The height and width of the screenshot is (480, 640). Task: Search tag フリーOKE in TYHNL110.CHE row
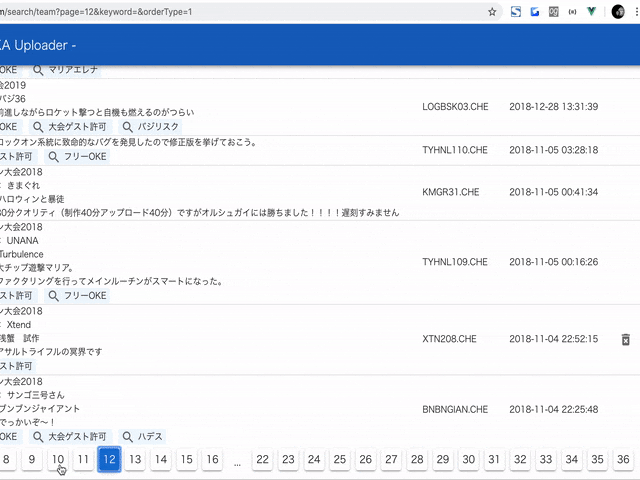(77, 157)
